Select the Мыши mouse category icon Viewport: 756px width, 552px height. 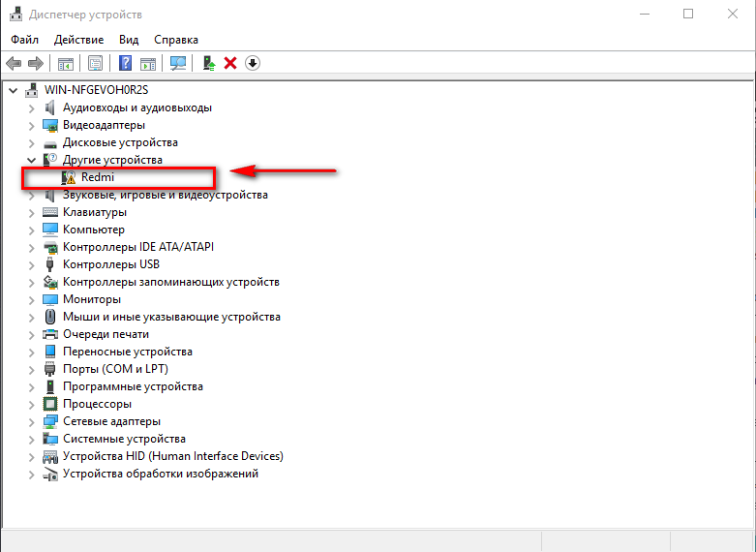pyautogui.click(x=50, y=317)
